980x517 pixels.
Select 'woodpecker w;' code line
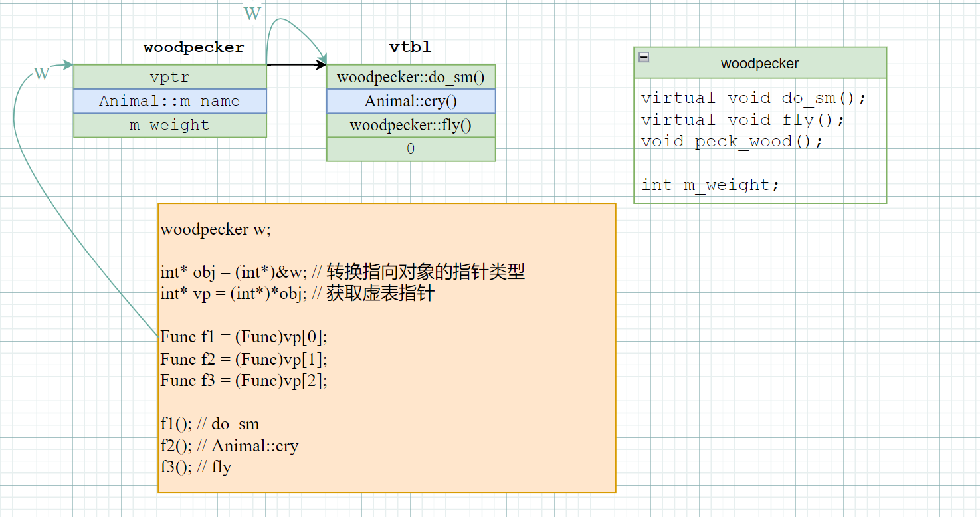click(216, 229)
